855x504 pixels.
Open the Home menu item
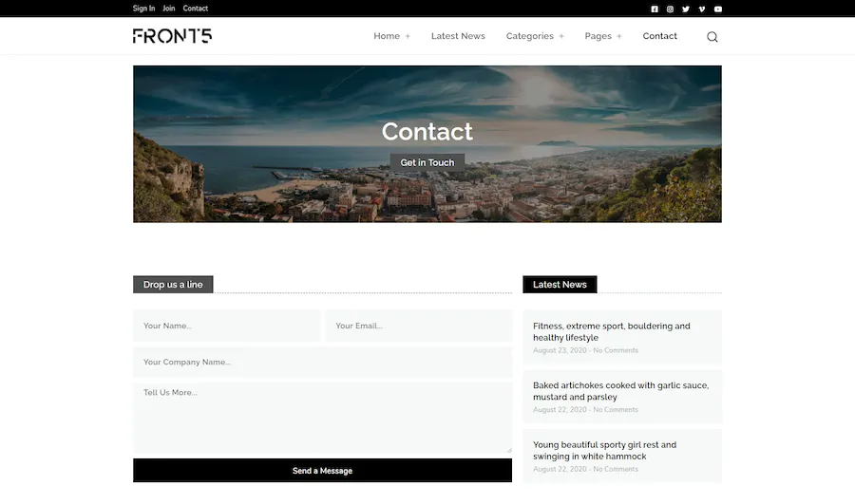tap(387, 36)
